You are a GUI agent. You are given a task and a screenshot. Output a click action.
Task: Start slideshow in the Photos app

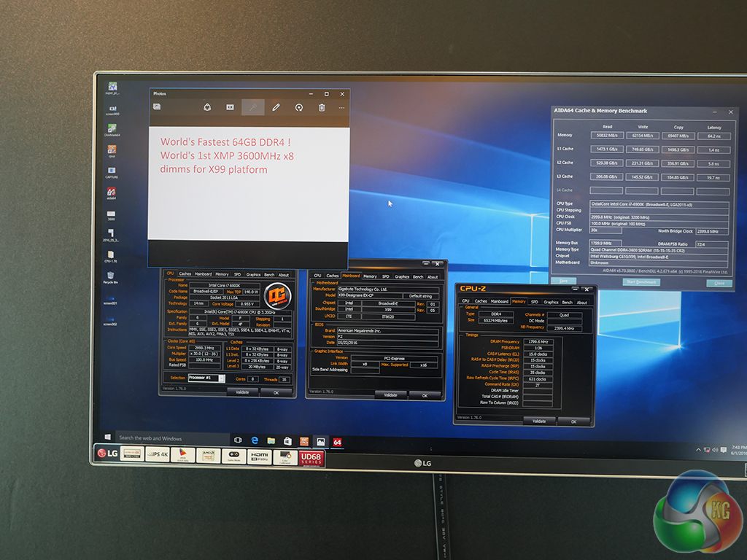(x=230, y=107)
